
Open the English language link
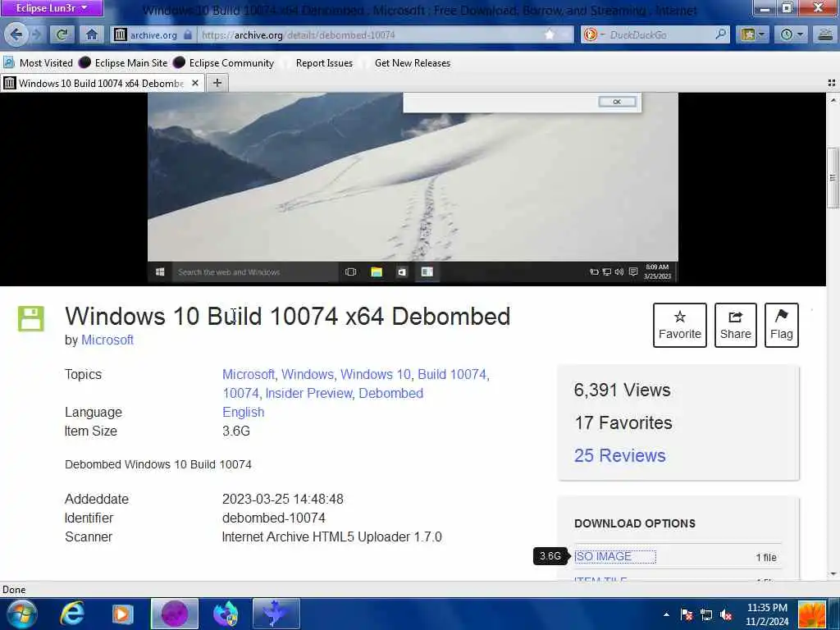pos(243,412)
